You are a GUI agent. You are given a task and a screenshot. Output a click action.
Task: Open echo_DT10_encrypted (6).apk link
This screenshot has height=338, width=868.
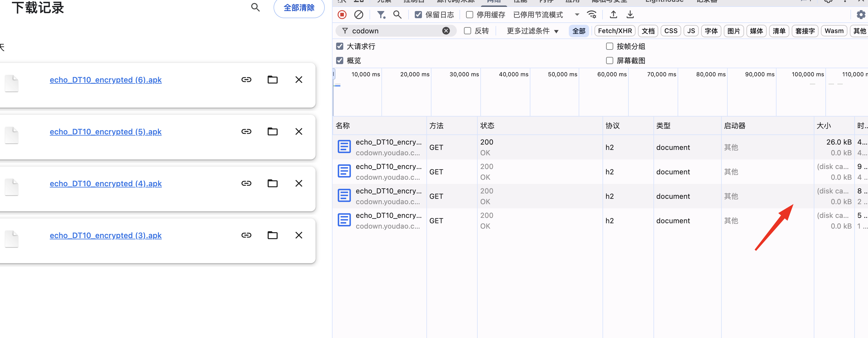[x=105, y=80]
